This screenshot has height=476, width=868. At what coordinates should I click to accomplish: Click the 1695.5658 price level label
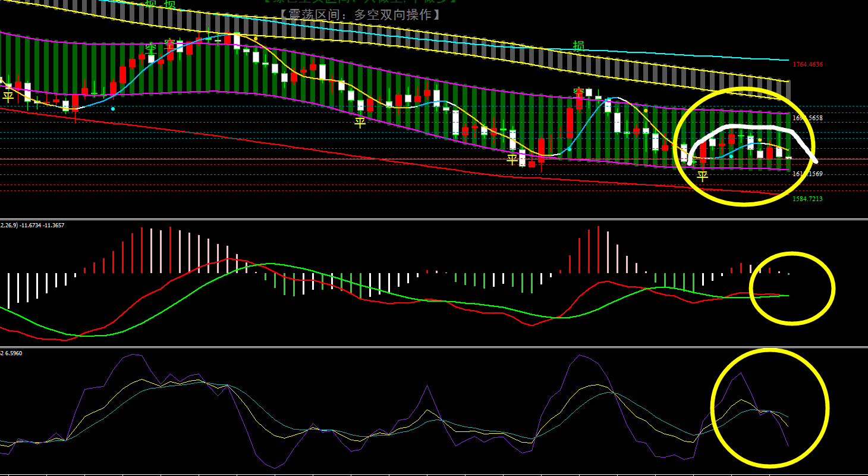coord(807,118)
